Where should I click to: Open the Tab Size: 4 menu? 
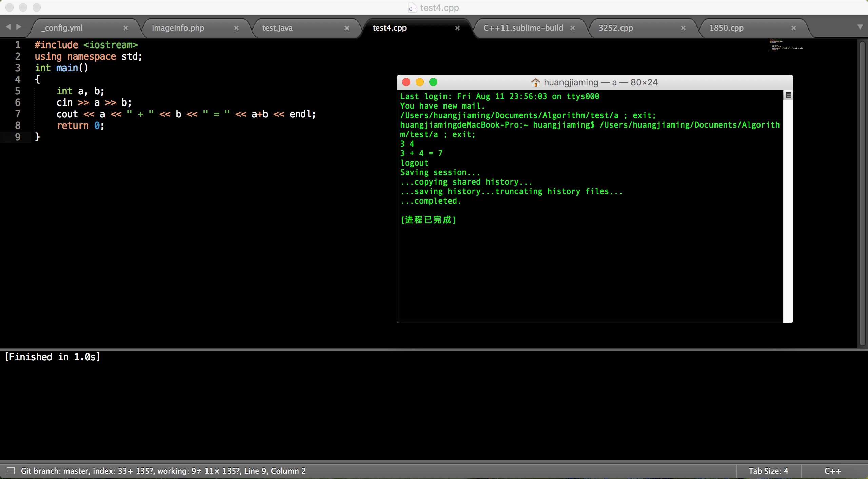[x=768, y=471]
